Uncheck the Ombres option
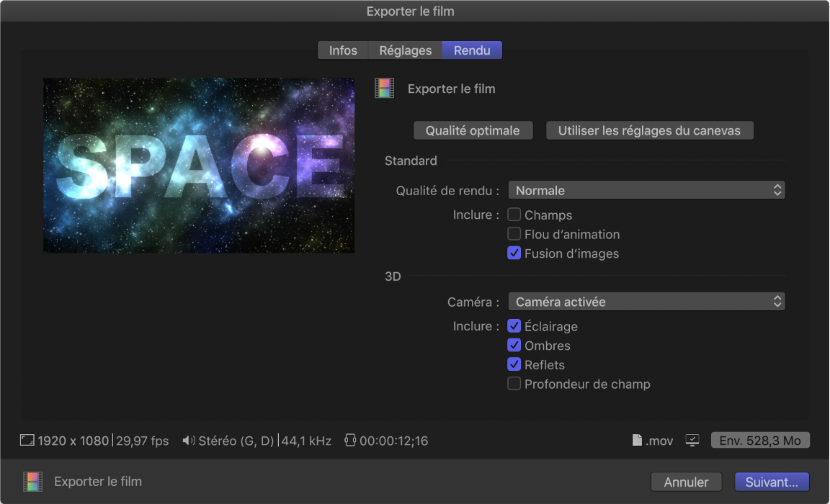 [x=514, y=346]
